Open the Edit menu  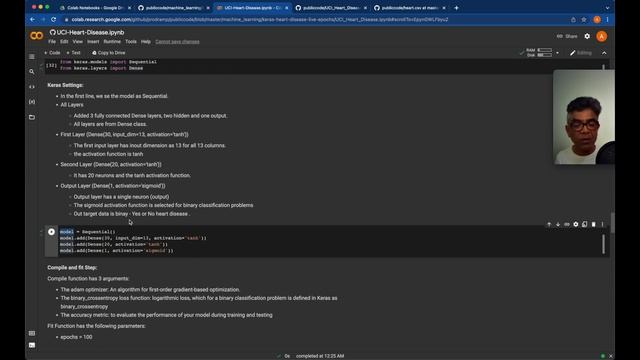pos(64,42)
